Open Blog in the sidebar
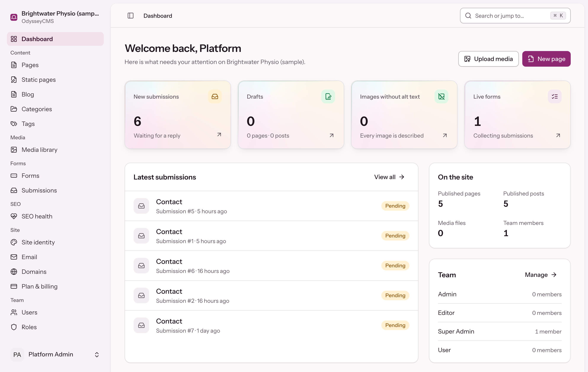This screenshot has height=372, width=588. (x=55, y=94)
